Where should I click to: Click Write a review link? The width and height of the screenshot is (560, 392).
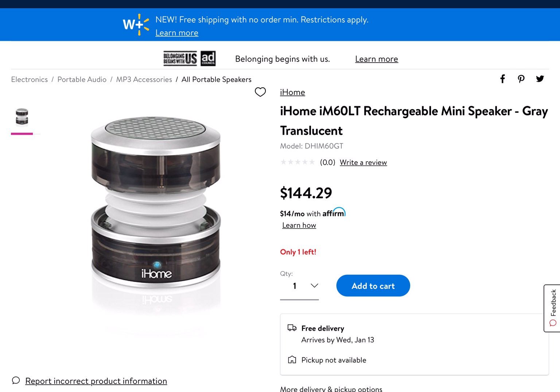point(363,162)
